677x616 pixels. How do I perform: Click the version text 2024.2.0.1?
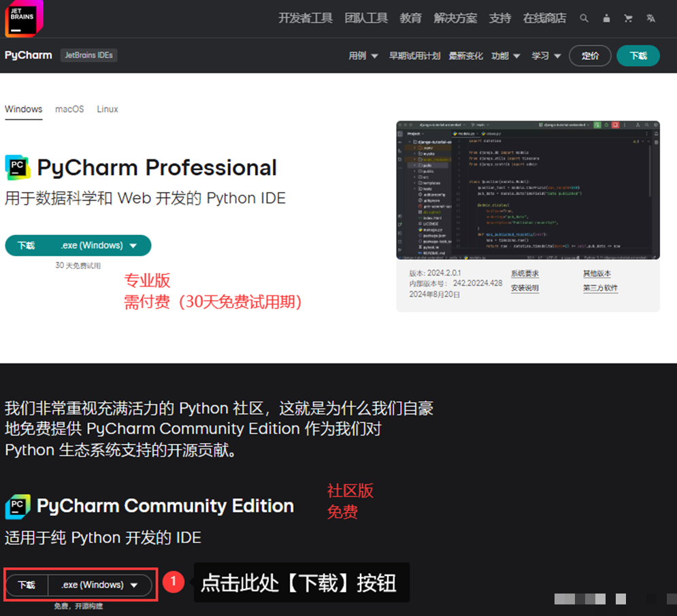[x=444, y=273]
